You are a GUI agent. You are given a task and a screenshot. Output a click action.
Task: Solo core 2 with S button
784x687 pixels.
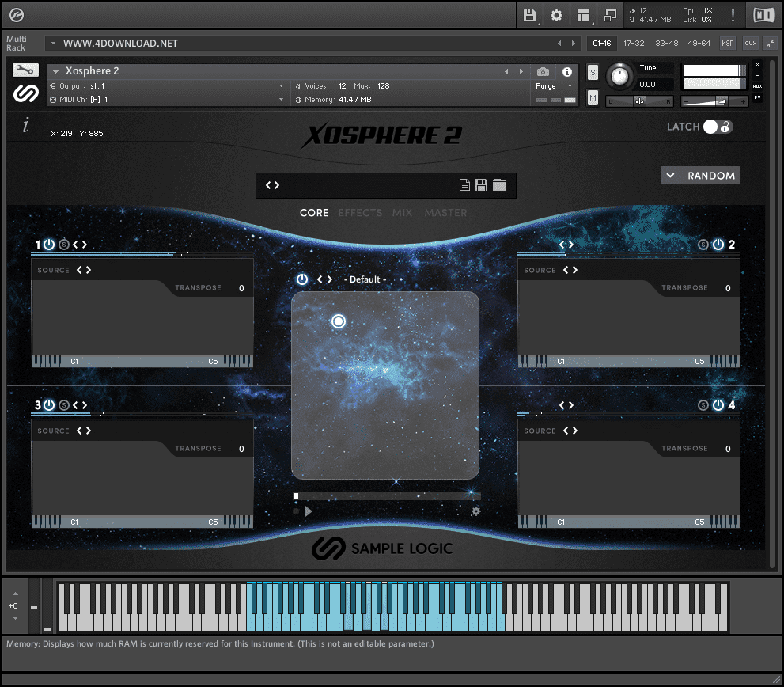pyautogui.click(x=703, y=245)
